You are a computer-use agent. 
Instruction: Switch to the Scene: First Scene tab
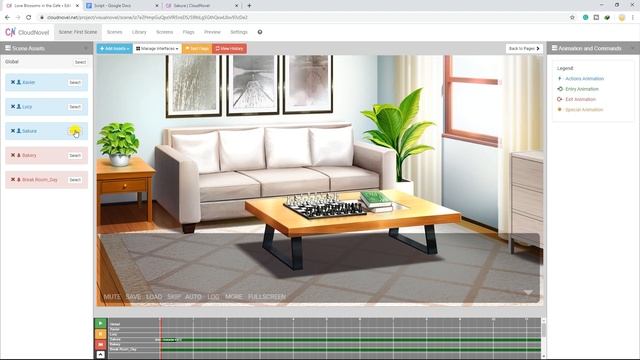point(78,32)
